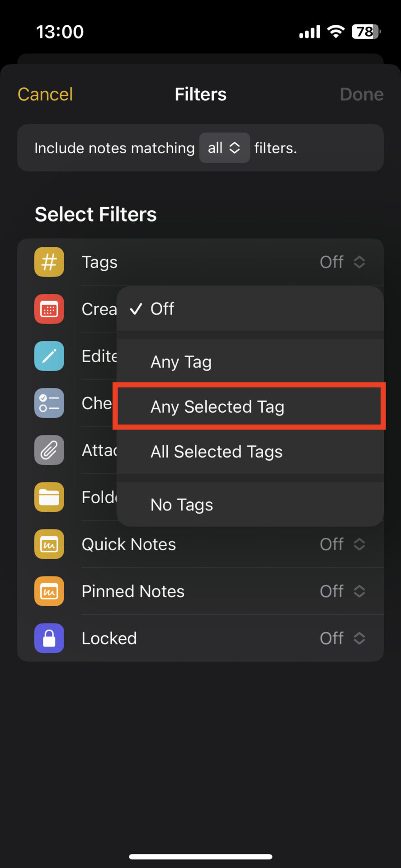Image resolution: width=401 pixels, height=868 pixels.
Task: Select the Attachments paperclip icon
Action: pyautogui.click(x=49, y=450)
